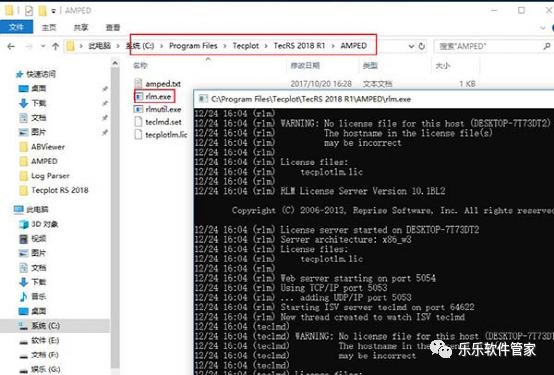Image resolution: width=554 pixels, height=375 pixels.
Task: Click scroll-up arrow of navigation pane
Action: (x=115, y=63)
